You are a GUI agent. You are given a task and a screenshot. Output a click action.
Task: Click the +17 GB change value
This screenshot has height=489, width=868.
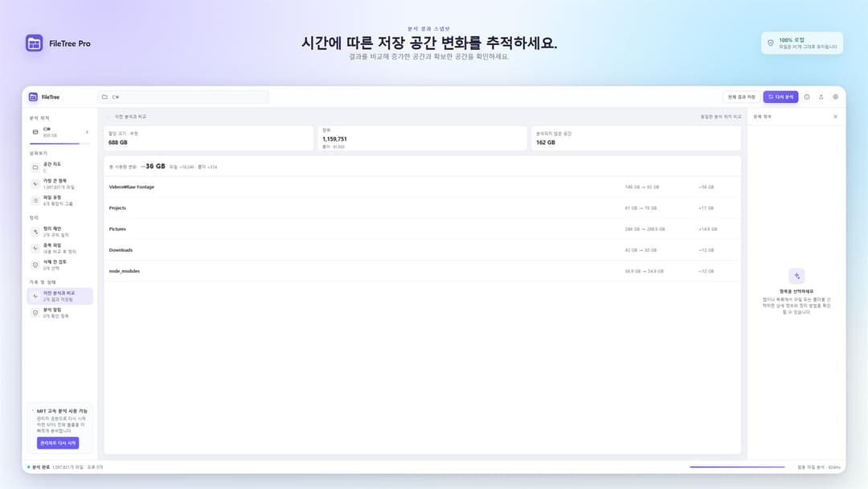click(x=706, y=208)
